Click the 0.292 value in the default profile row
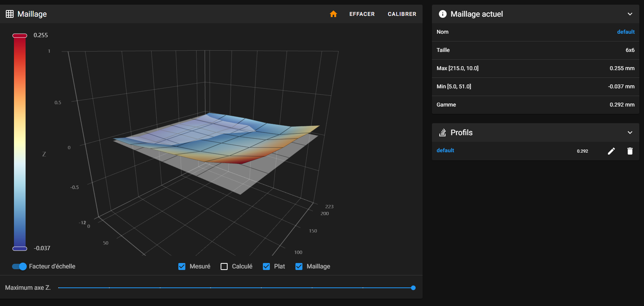The width and height of the screenshot is (644, 306). pos(582,151)
